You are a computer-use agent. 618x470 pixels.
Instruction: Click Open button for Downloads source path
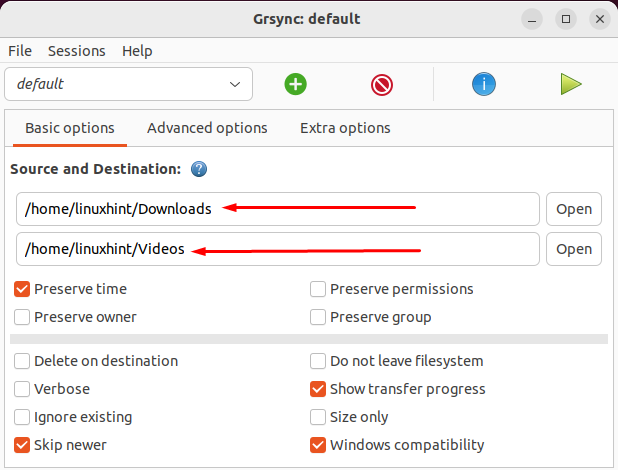[574, 209]
